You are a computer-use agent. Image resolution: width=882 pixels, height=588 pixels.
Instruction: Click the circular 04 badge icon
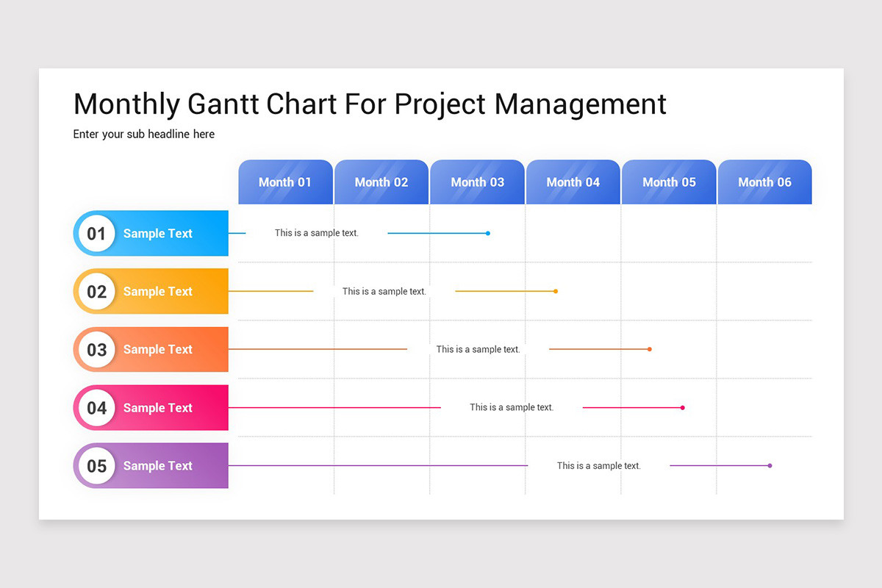[96, 407]
